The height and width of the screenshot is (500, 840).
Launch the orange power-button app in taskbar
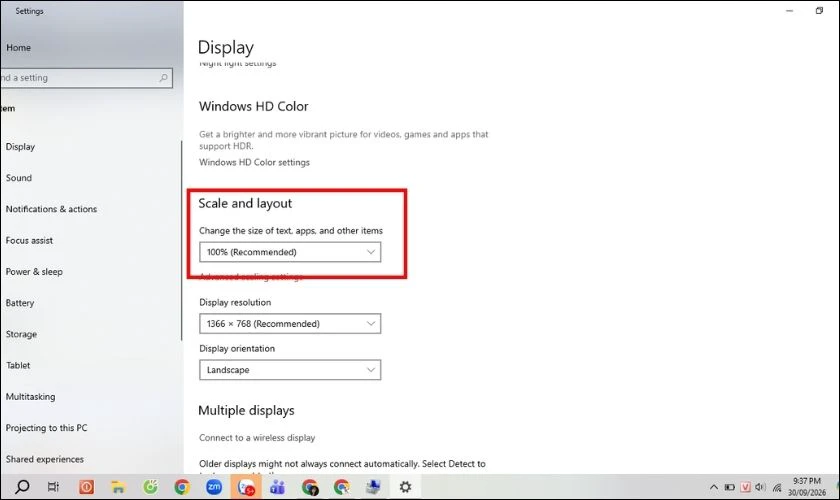86,487
